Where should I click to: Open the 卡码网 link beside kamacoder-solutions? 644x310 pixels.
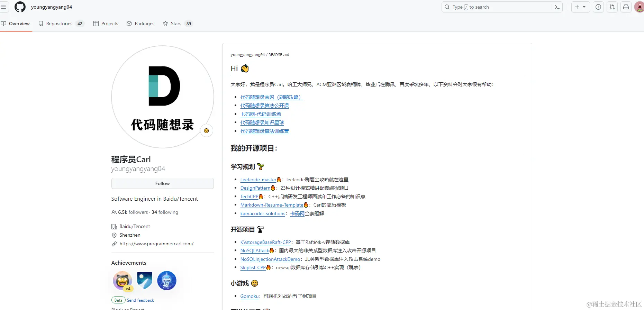click(x=297, y=213)
